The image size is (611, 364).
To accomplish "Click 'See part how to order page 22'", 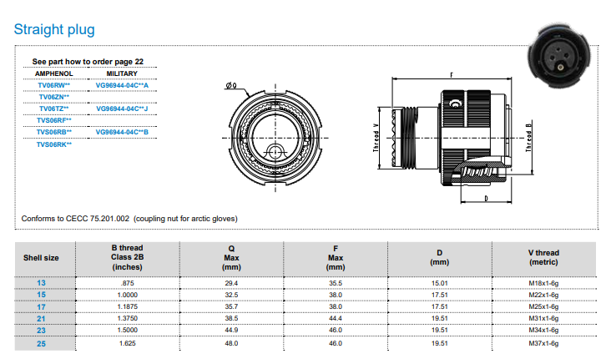I will pos(88,62).
